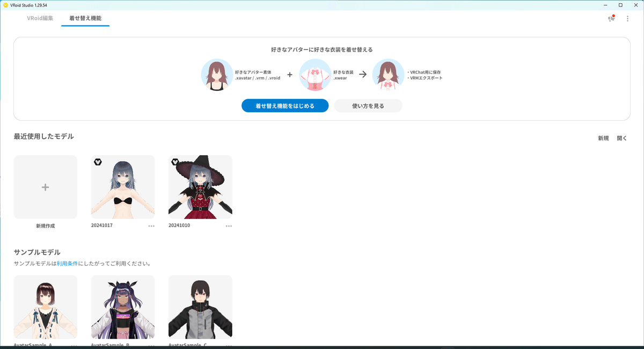Click the サンプルモデル heading

(37, 252)
